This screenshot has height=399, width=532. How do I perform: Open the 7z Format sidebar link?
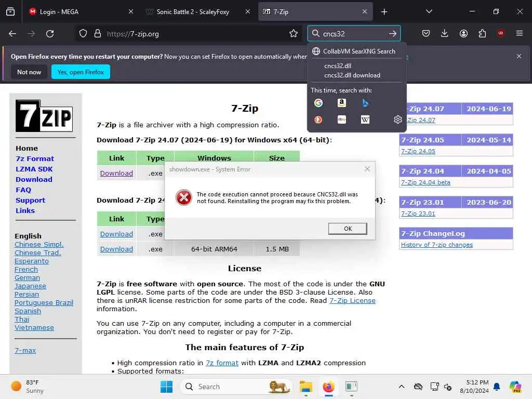coord(35,158)
